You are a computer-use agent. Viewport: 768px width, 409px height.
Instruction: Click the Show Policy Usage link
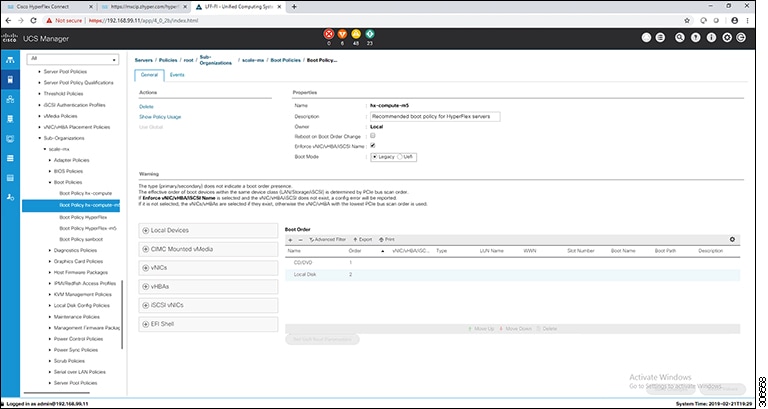pyautogui.click(x=160, y=117)
